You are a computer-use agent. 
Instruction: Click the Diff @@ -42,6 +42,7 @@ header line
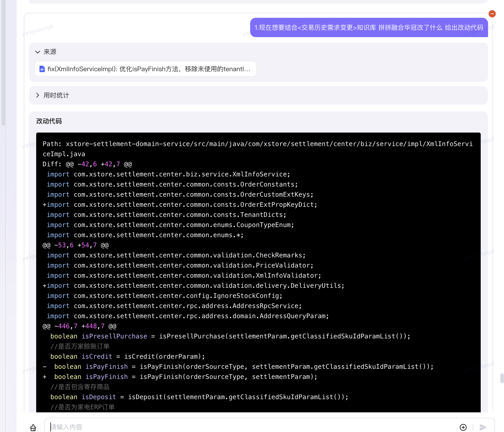(87, 164)
